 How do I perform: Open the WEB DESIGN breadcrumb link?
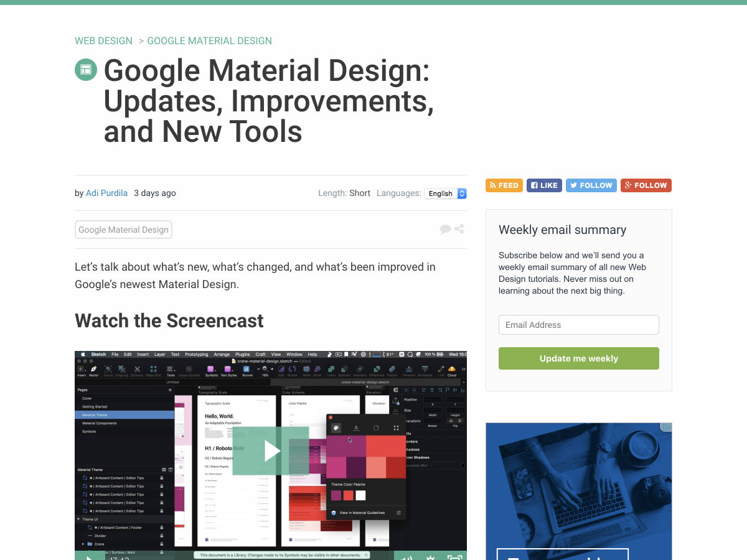point(103,41)
